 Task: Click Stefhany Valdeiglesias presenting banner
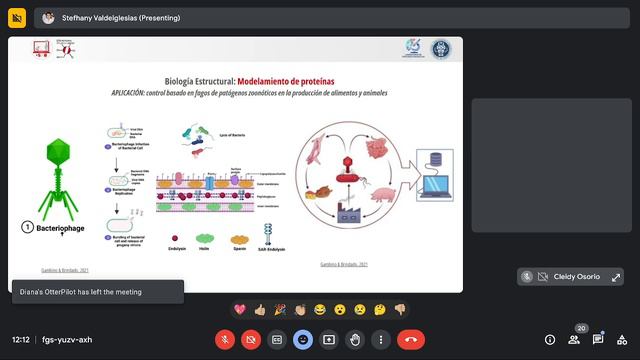point(332,18)
